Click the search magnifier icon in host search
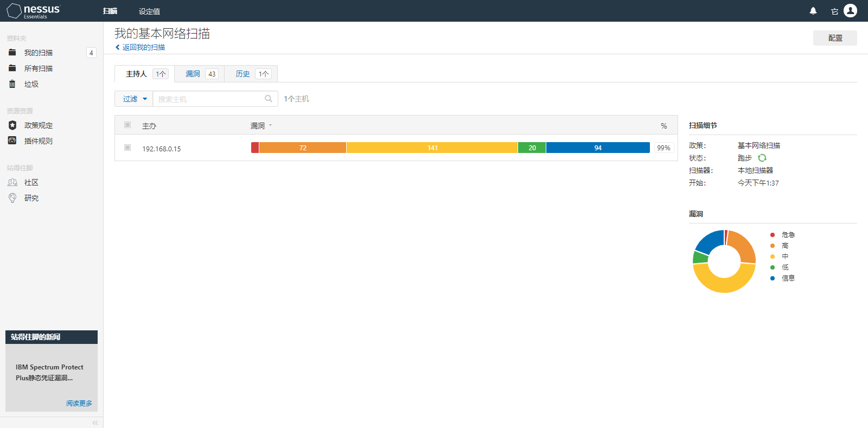The width and height of the screenshot is (868, 428). coord(268,99)
